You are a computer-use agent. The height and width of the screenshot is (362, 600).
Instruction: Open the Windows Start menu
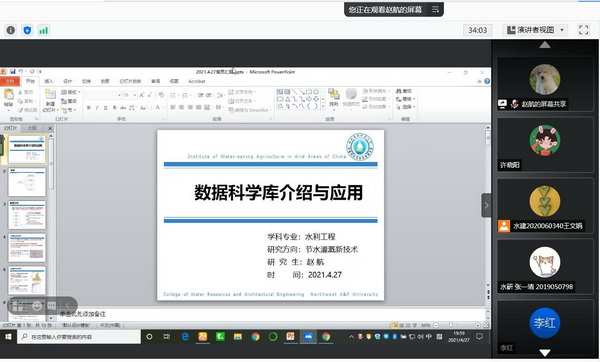[x=8, y=337]
